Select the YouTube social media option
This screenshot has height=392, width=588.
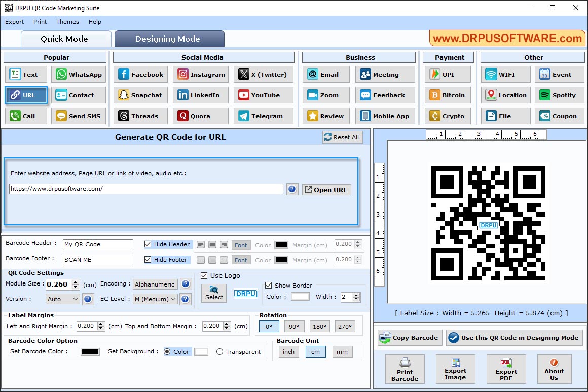(264, 95)
